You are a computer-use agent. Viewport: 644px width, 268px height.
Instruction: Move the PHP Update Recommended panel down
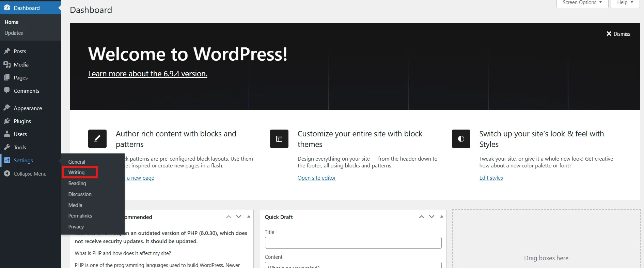[x=239, y=217]
